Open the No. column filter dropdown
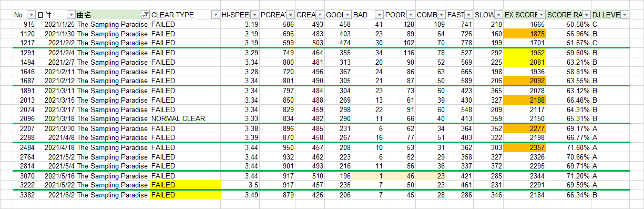 [31, 15]
